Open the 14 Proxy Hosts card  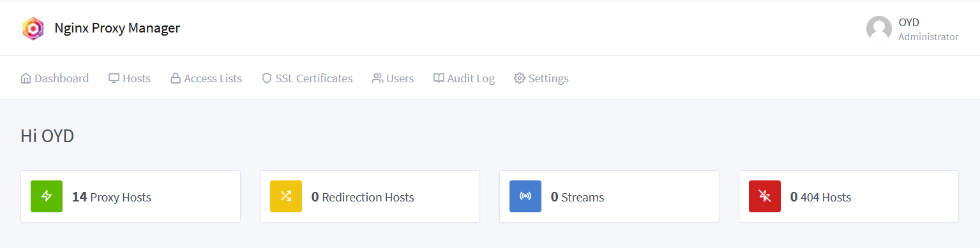[131, 196]
